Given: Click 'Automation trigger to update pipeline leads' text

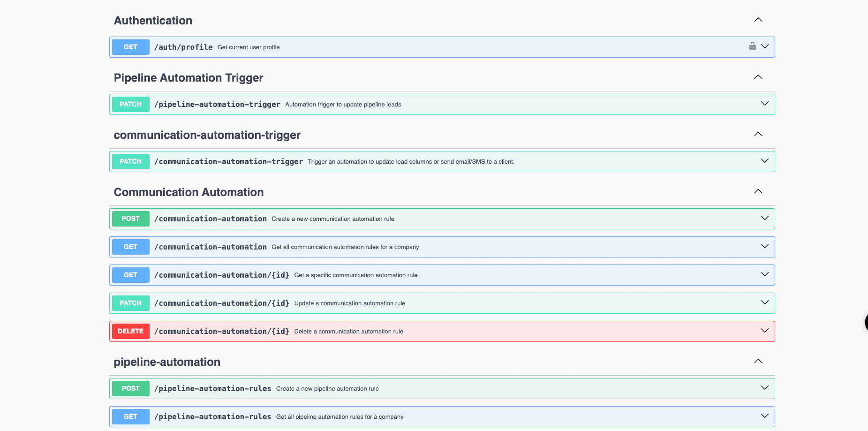Looking at the screenshot, I should pos(343,105).
